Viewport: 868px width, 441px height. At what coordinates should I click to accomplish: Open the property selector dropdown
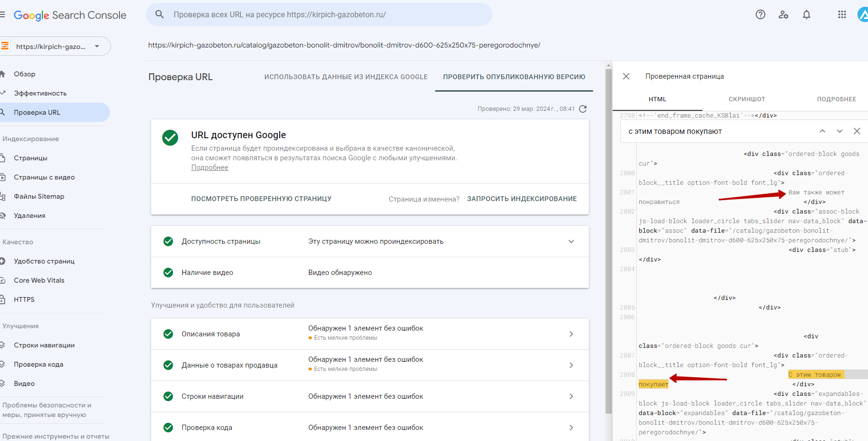click(x=97, y=47)
